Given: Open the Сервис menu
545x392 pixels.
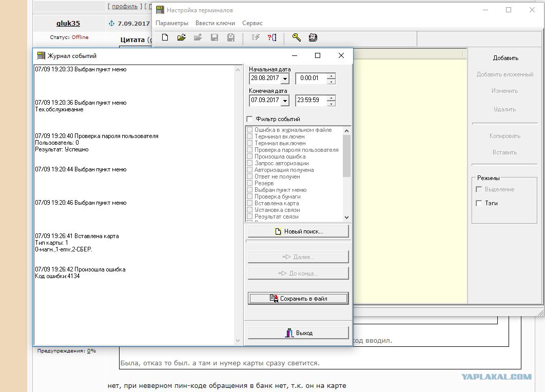Looking at the screenshot, I should pyautogui.click(x=252, y=23).
